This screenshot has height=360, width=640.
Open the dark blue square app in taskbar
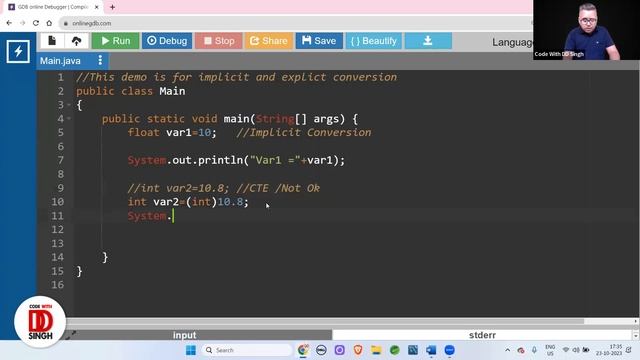point(413,350)
